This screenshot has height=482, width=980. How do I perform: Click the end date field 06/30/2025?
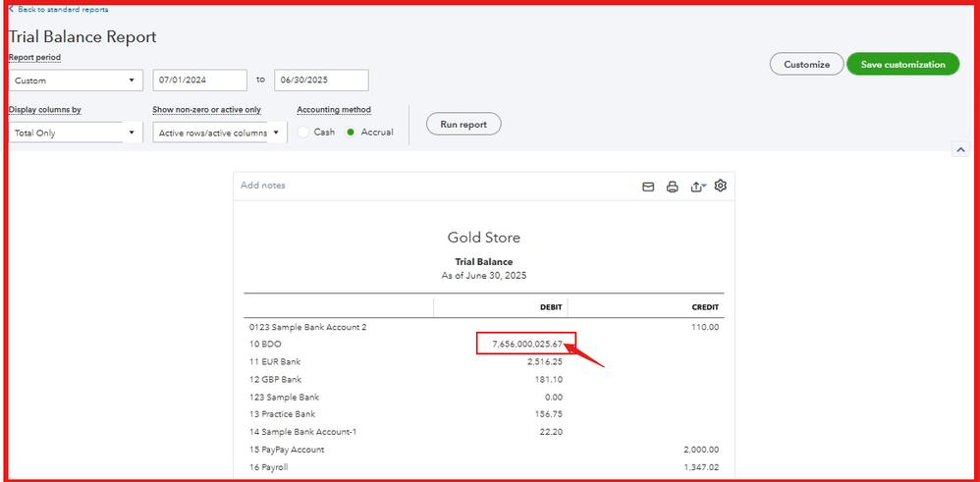(x=321, y=80)
